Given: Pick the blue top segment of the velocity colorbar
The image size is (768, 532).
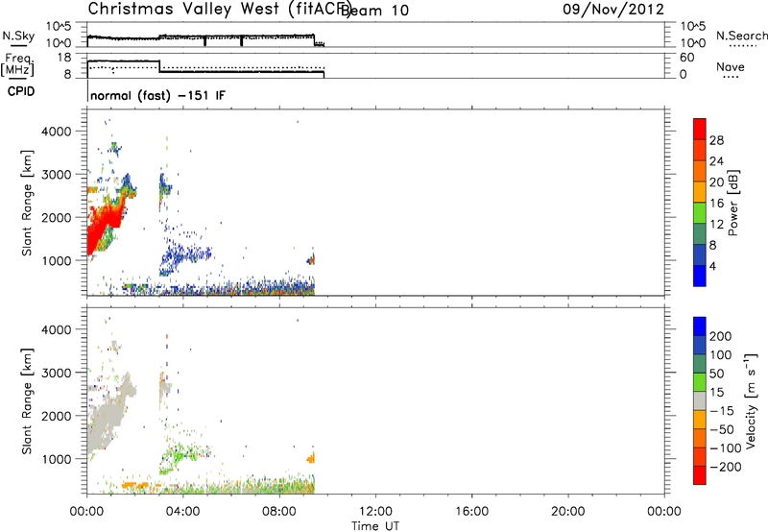Looking at the screenshot, I should point(700,326).
